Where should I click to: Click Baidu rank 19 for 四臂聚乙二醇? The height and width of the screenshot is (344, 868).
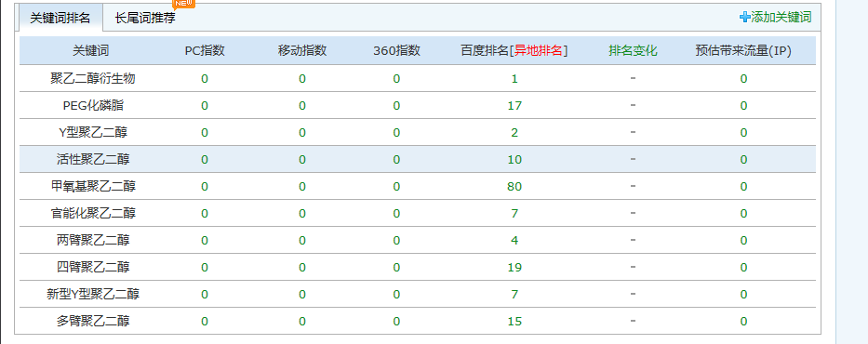[514, 268]
